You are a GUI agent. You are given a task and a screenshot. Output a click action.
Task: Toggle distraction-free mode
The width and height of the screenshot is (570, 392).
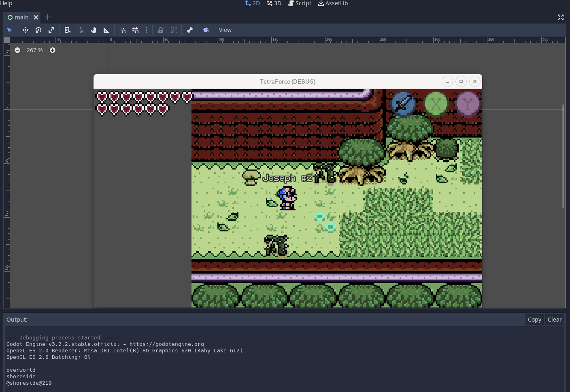point(560,17)
